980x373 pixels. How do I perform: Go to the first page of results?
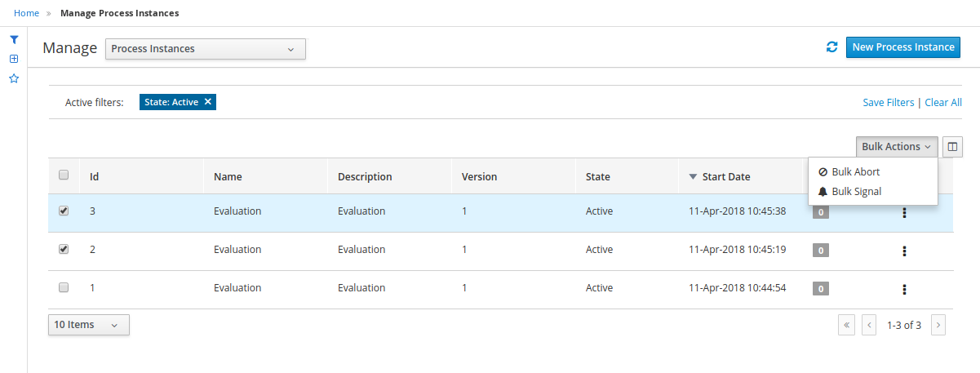pyautogui.click(x=847, y=325)
